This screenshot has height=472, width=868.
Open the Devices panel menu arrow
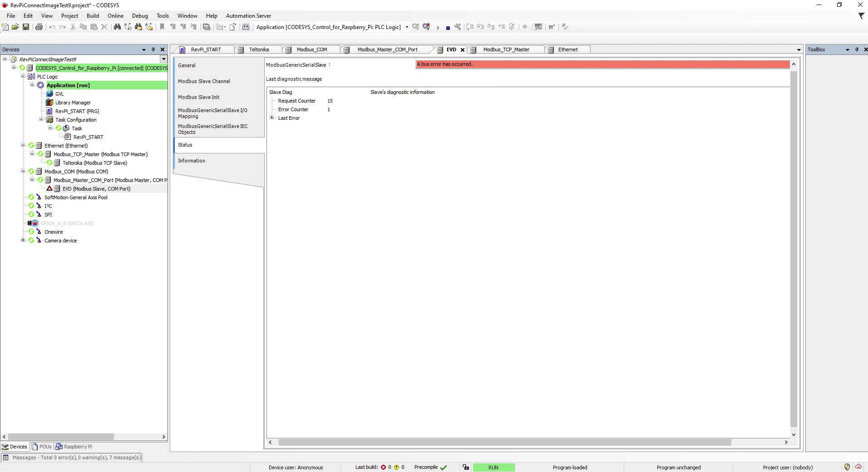click(144, 49)
